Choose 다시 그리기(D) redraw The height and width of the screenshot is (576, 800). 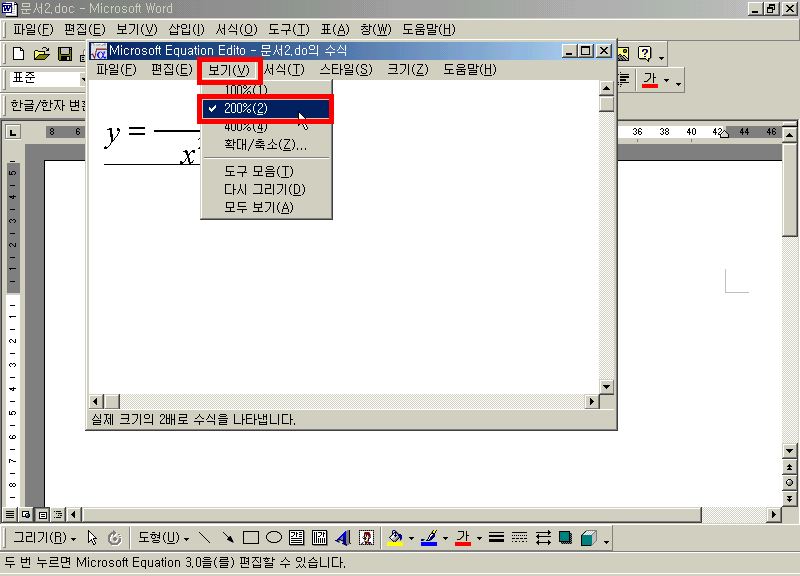tap(266, 190)
